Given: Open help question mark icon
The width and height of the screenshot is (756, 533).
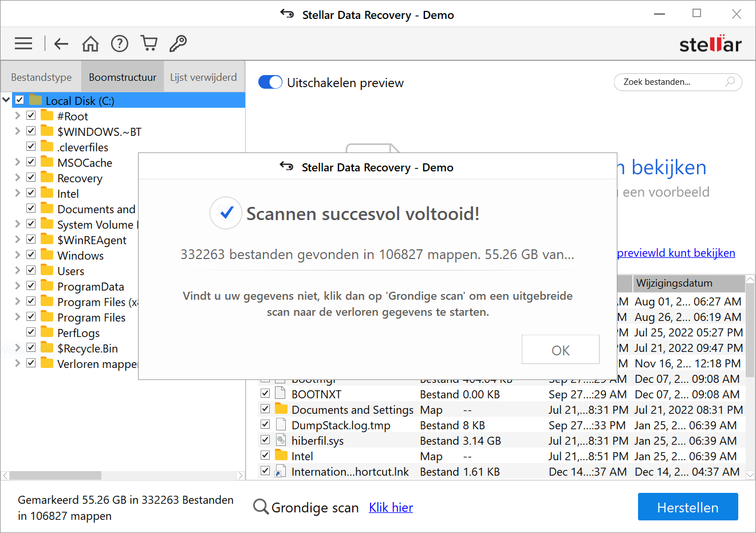Looking at the screenshot, I should [120, 44].
